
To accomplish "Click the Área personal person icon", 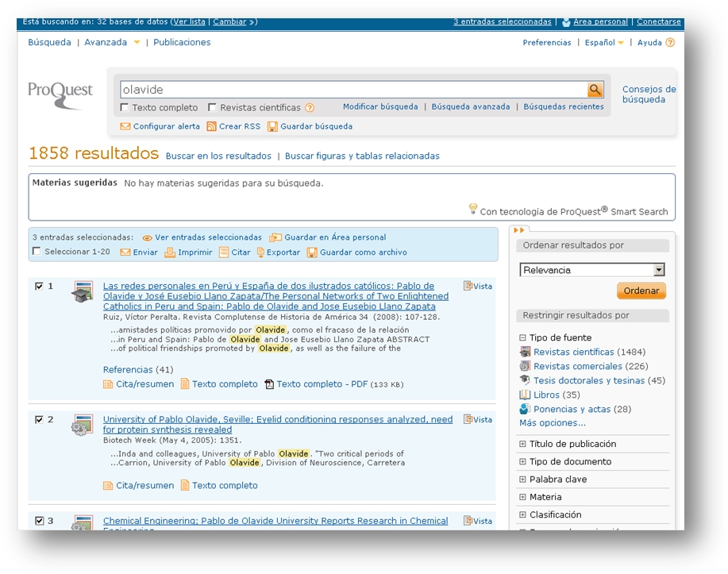I will tap(566, 21).
